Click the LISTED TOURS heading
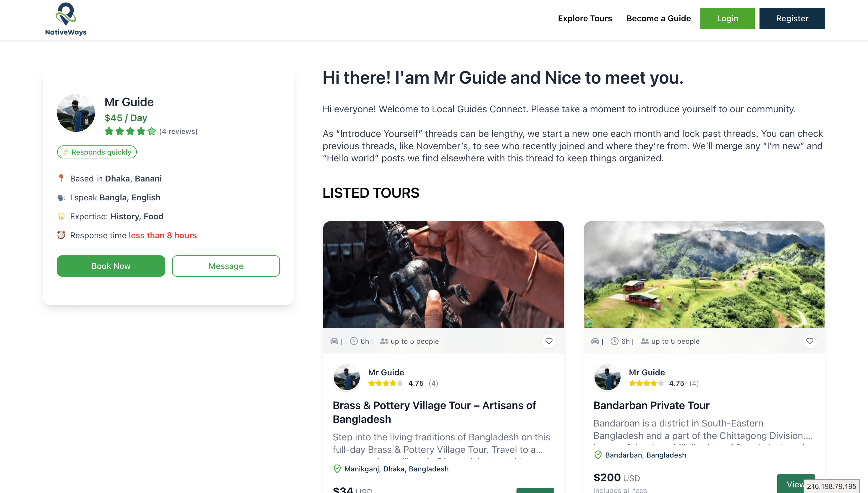Screen dimensions: 868x493 [371, 193]
